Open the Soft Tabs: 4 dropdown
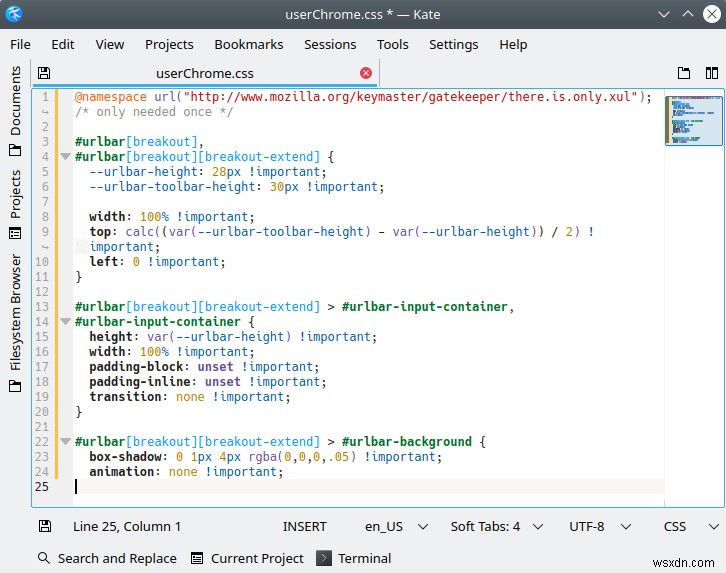This screenshot has height=573, width=726. tap(497, 526)
